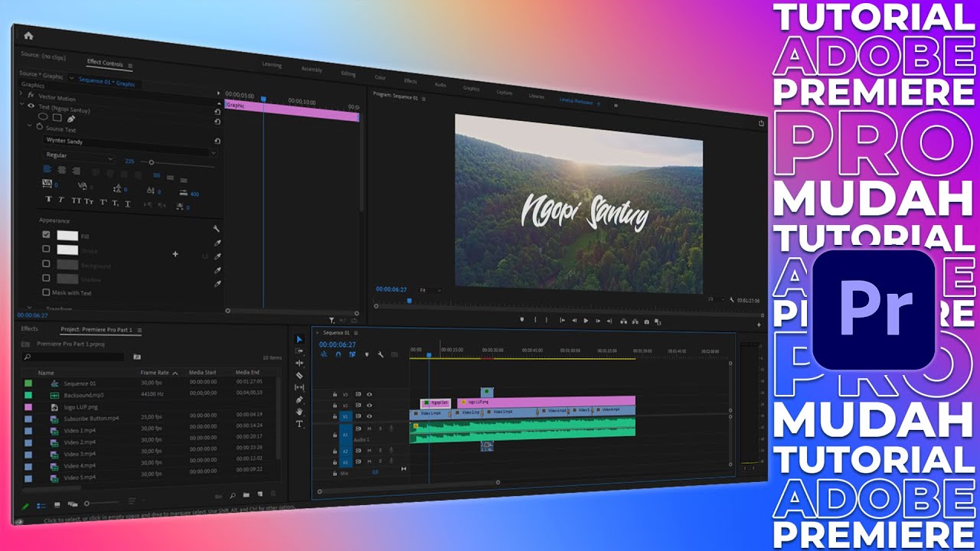Screen dimensions: 980x551
Task: Open the Effects panel tab
Action: [x=29, y=328]
